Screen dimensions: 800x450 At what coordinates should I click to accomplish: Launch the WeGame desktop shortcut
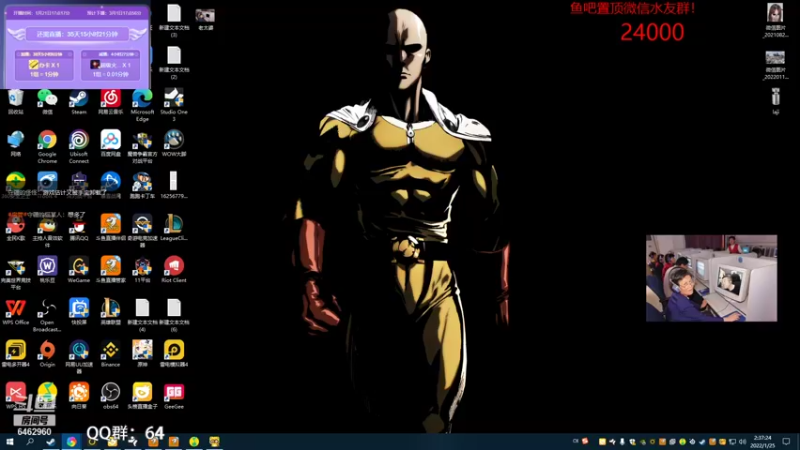(79, 270)
